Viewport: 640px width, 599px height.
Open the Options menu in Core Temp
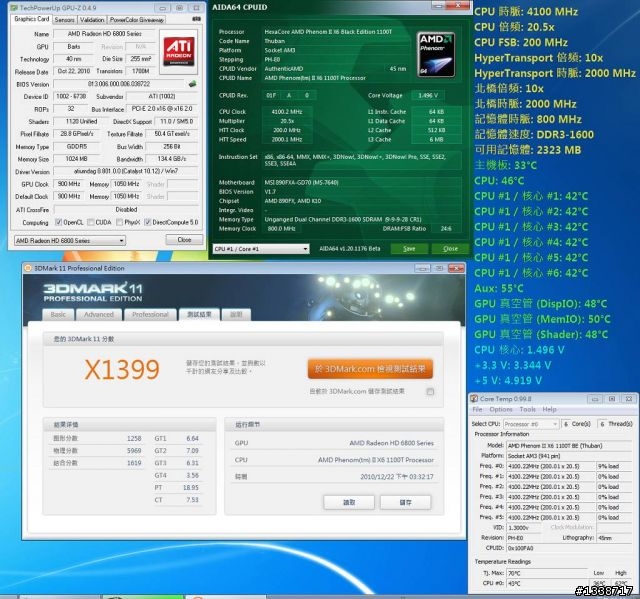click(501, 409)
